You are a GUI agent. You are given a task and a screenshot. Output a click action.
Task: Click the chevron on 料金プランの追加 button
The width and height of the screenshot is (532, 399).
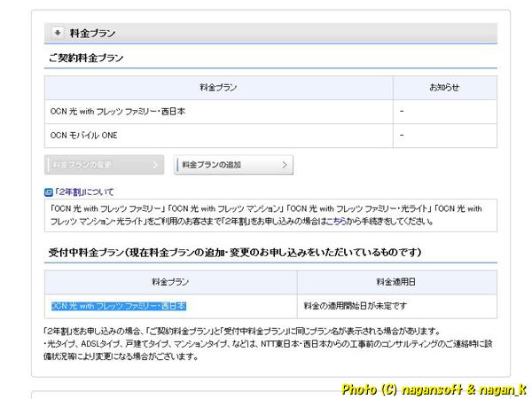pyautogui.click(x=284, y=165)
